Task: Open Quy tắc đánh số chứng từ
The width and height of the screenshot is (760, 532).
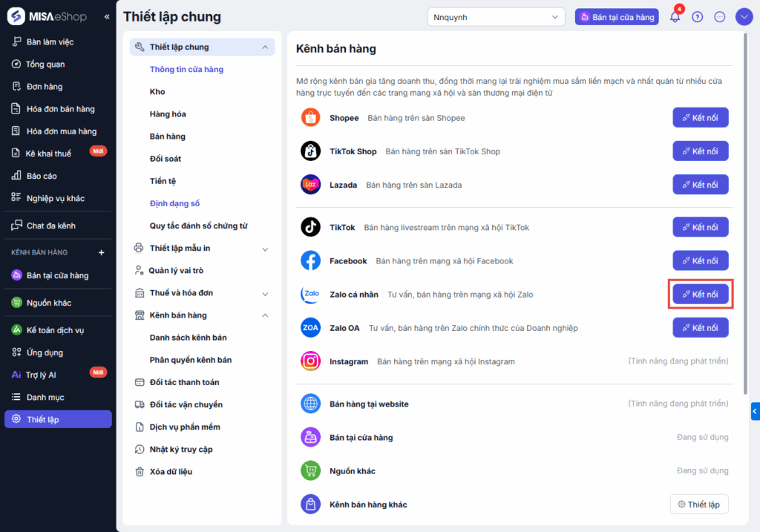Action: tap(199, 226)
